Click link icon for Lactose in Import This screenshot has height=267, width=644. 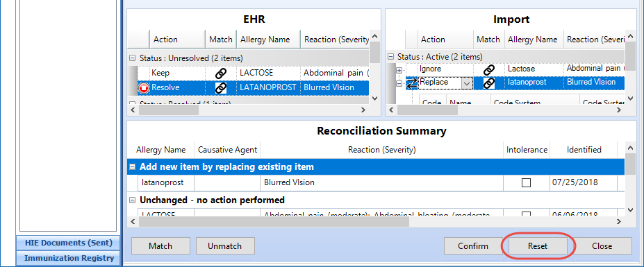pos(489,70)
